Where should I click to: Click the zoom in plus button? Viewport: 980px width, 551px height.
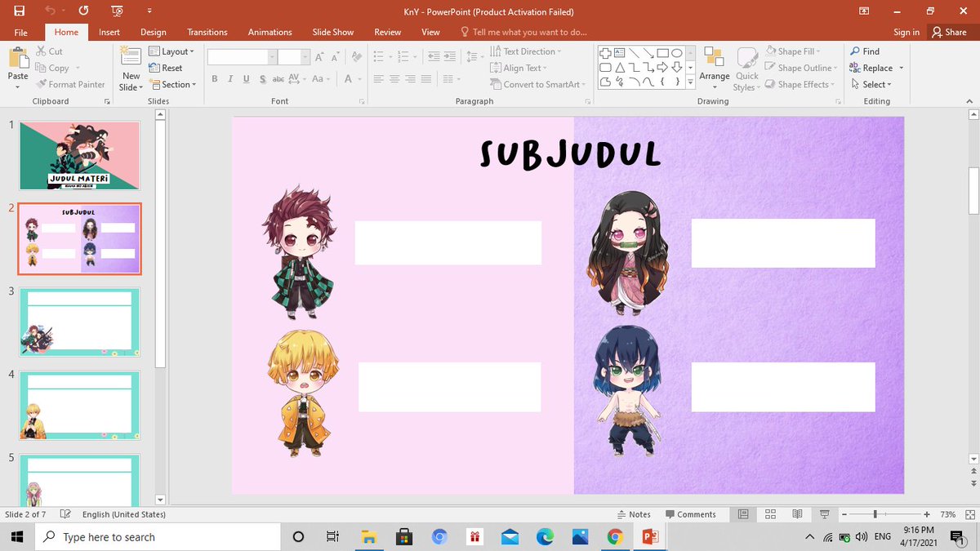pos(927,514)
